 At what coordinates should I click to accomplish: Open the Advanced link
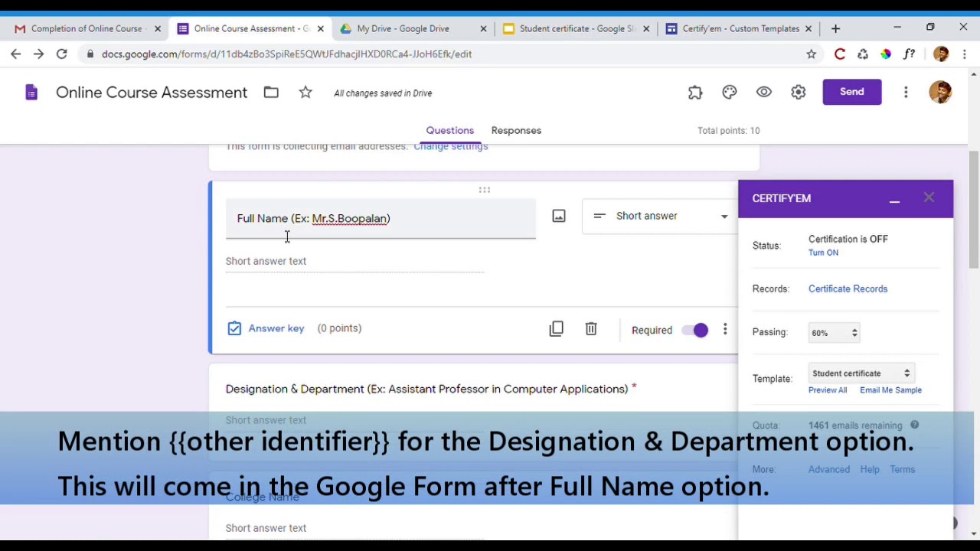pos(829,470)
